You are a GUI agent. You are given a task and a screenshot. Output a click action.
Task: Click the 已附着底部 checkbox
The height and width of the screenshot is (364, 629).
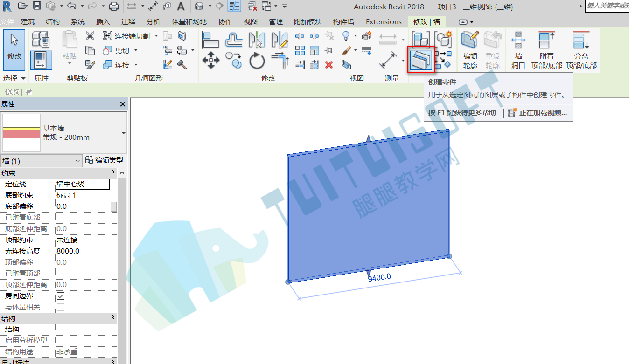[61, 218]
